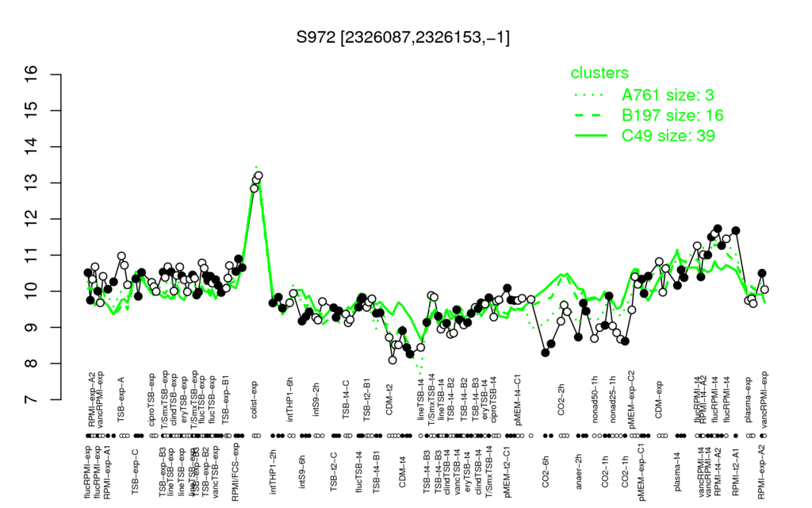The height and width of the screenshot is (508, 812).
Task: Click y-axis tick label 8
Action: 31,364
